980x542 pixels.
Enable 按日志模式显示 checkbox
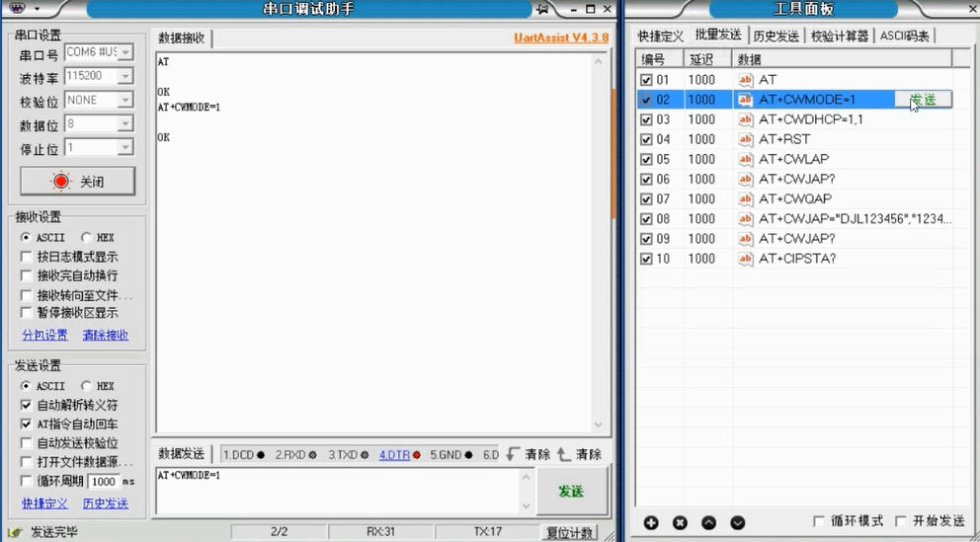(x=27, y=257)
